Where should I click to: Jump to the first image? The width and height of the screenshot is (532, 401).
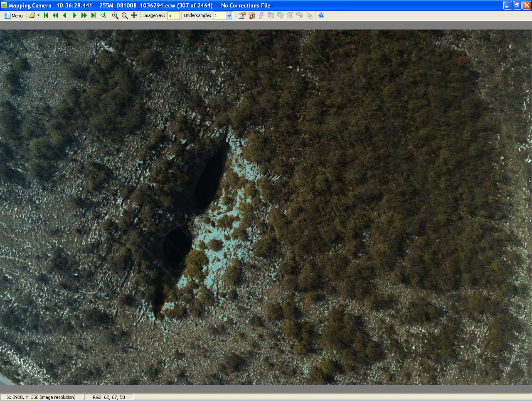pyautogui.click(x=46, y=15)
